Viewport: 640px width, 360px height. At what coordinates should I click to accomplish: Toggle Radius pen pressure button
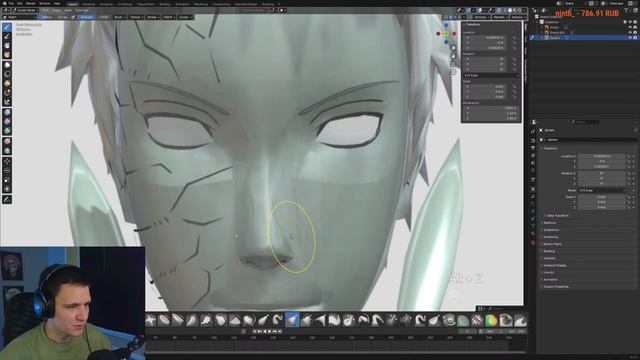73,17
